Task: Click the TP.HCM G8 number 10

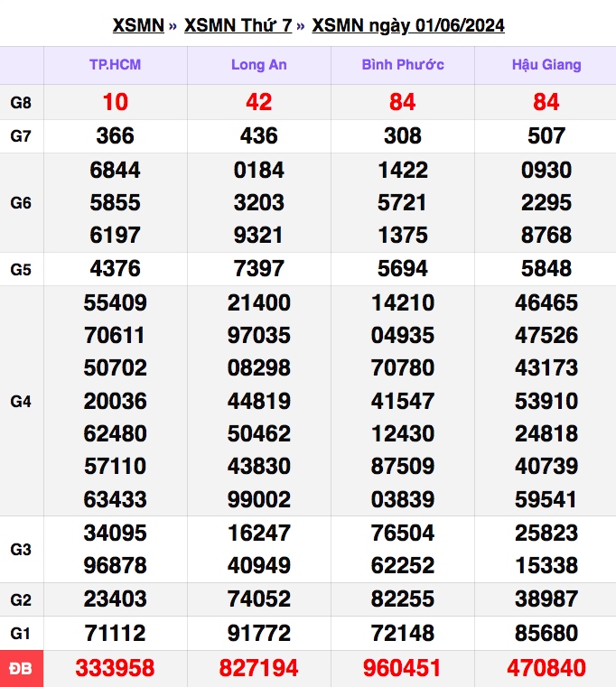Action: coord(115,103)
